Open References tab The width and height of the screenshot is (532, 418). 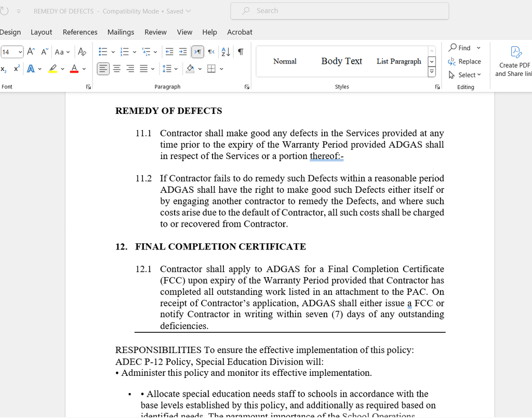click(80, 32)
